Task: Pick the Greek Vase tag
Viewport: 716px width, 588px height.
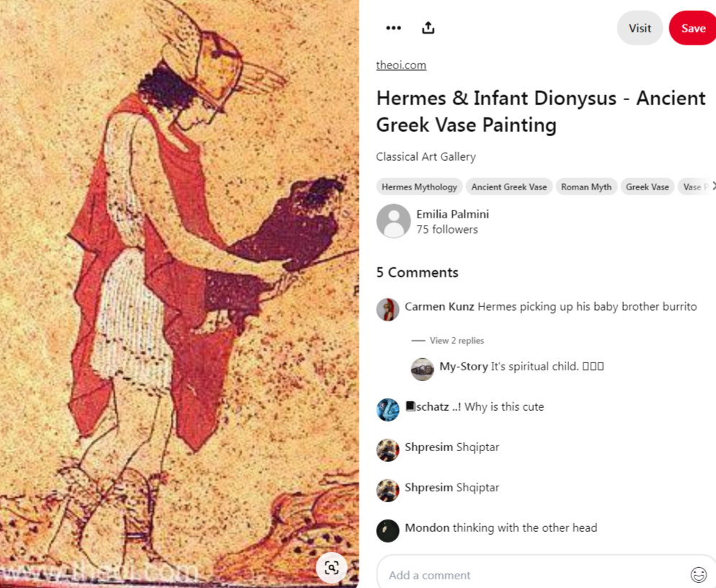Action: click(647, 187)
